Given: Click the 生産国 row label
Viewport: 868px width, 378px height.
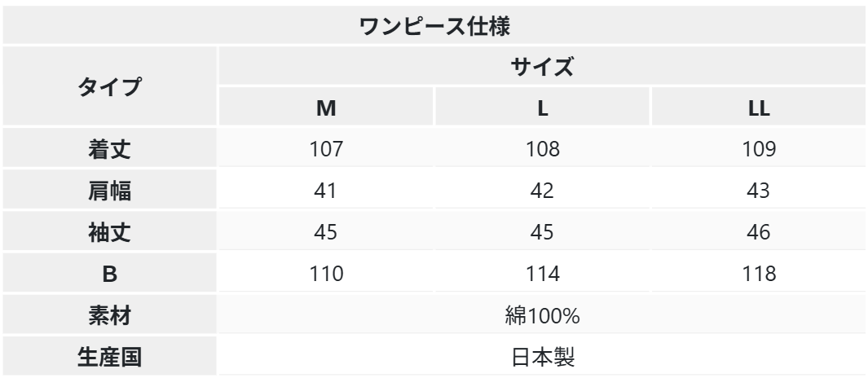Looking at the screenshot, I should pos(109,356).
